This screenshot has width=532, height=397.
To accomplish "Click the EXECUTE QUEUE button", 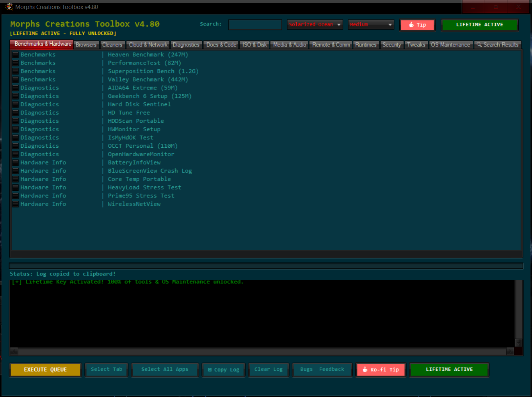I will (x=45, y=370).
